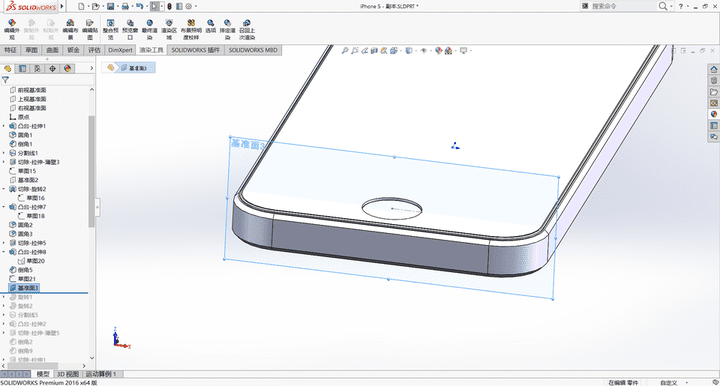
Task: Open the 整合预览 integrated preview
Action: (111, 29)
